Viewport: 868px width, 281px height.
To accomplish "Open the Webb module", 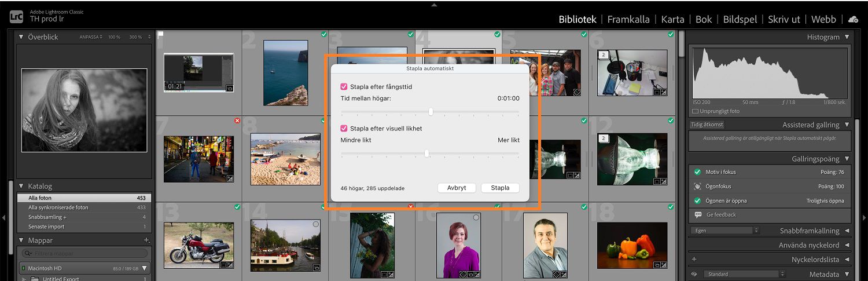I will (823, 19).
